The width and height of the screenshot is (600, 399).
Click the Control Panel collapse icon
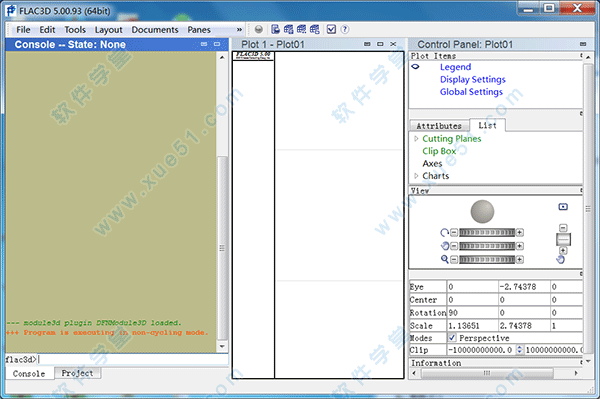click(583, 44)
